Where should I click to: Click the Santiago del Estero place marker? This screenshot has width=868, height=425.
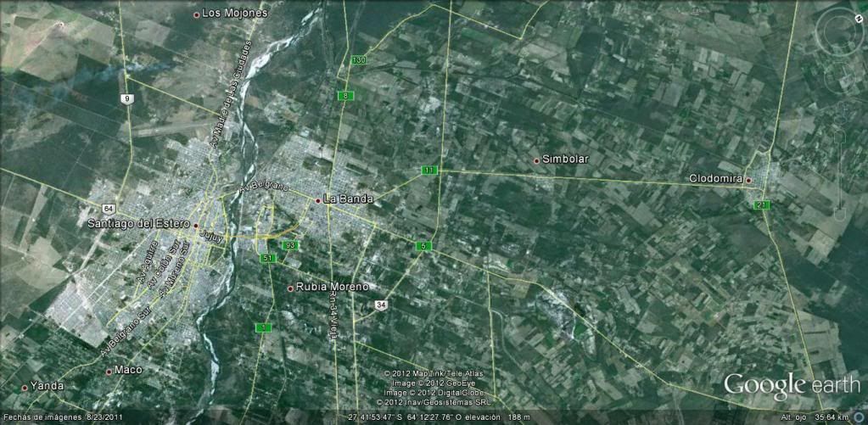(x=196, y=226)
